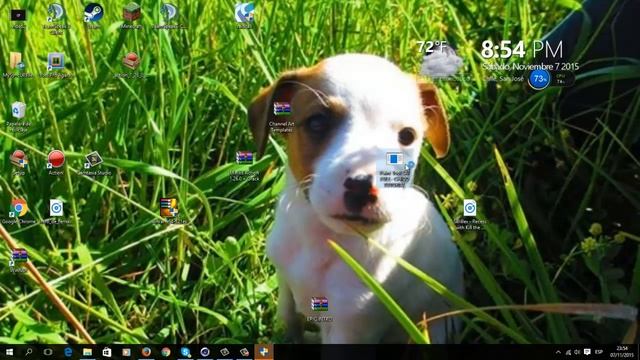Select the highlighted icon on the puppy's face
This screenshot has width=640, height=360.
click(394, 169)
